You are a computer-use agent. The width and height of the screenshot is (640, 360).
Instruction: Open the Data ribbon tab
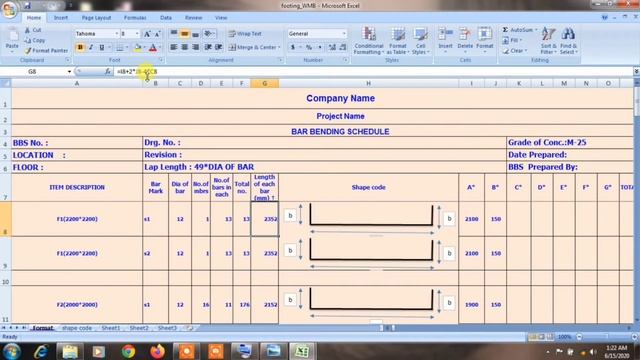pyautogui.click(x=166, y=18)
